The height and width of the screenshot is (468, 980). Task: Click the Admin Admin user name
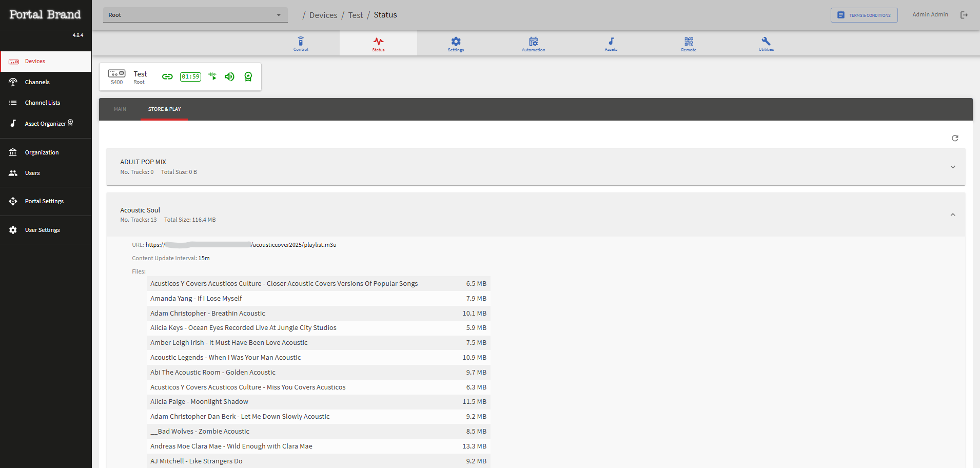click(x=930, y=14)
